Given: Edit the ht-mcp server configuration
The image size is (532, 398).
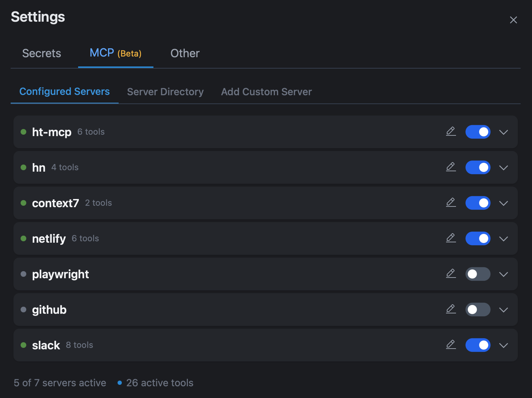Looking at the screenshot, I should point(451,131).
